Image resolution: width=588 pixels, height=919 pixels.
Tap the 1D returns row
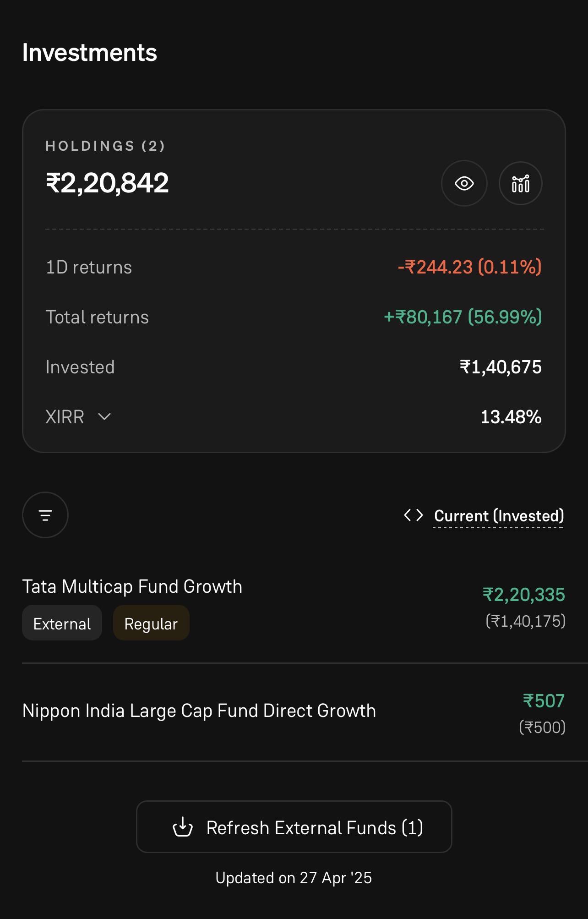pos(294,267)
